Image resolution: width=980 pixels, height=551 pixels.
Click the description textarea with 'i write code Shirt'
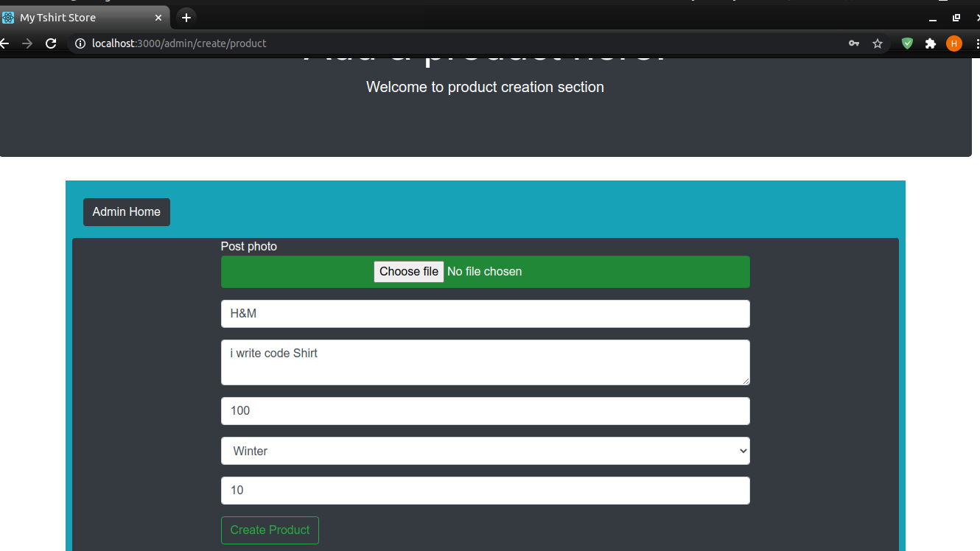(486, 362)
